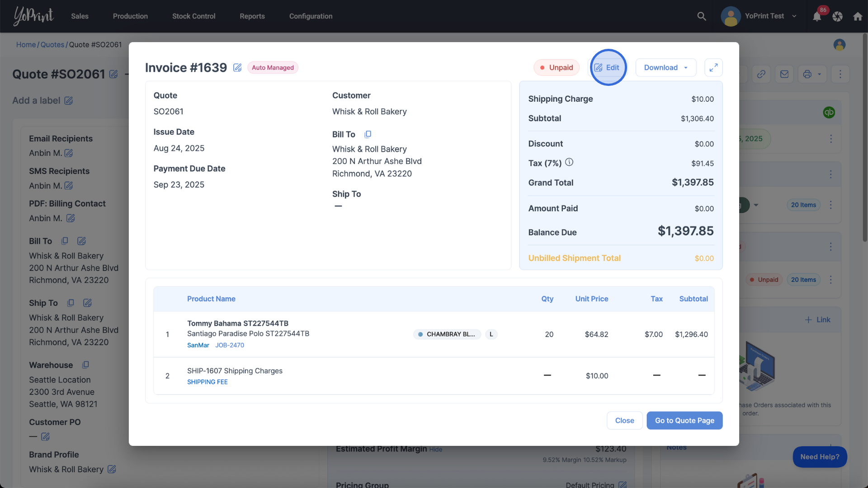Screen dimensions: 868x488
Task: Click the Chambray Blue color chip
Action: pyautogui.click(x=447, y=334)
